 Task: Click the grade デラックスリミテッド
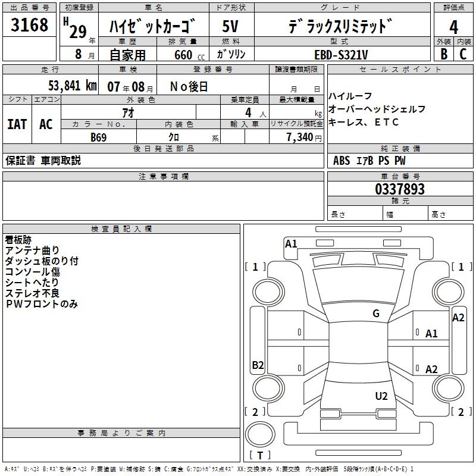340,26
